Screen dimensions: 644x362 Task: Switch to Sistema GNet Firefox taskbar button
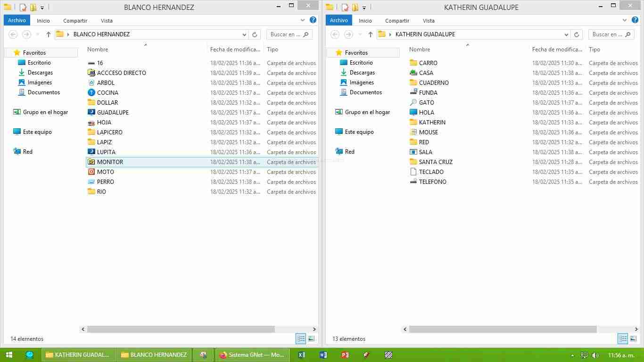coord(252,355)
